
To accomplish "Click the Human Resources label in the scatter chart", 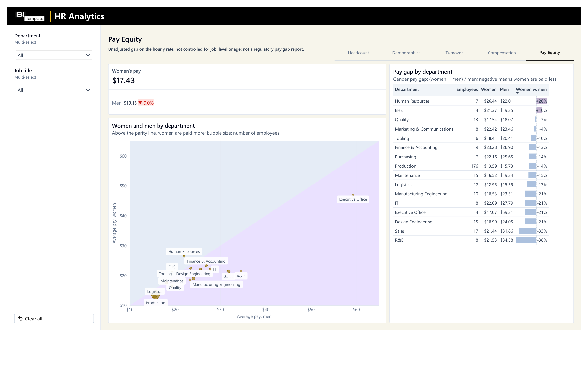I will coord(184,251).
